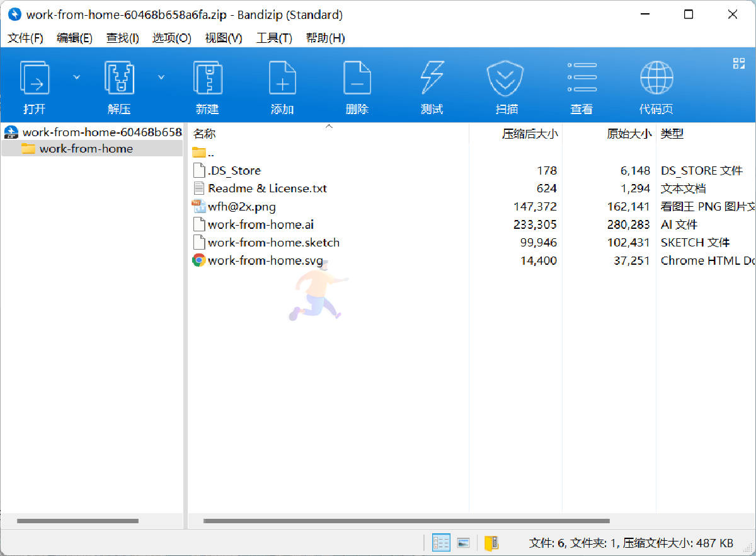Click the '文本文档' type cell

683,188
